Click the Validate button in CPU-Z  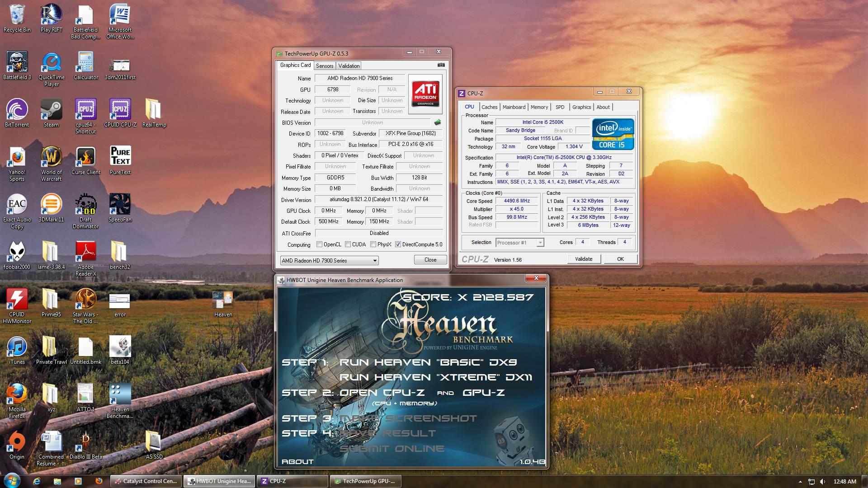coord(584,259)
